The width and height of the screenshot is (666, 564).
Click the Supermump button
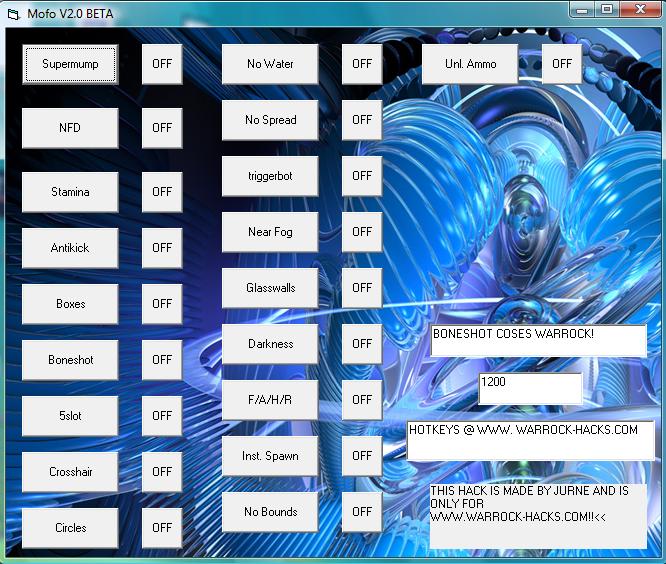coord(70,64)
